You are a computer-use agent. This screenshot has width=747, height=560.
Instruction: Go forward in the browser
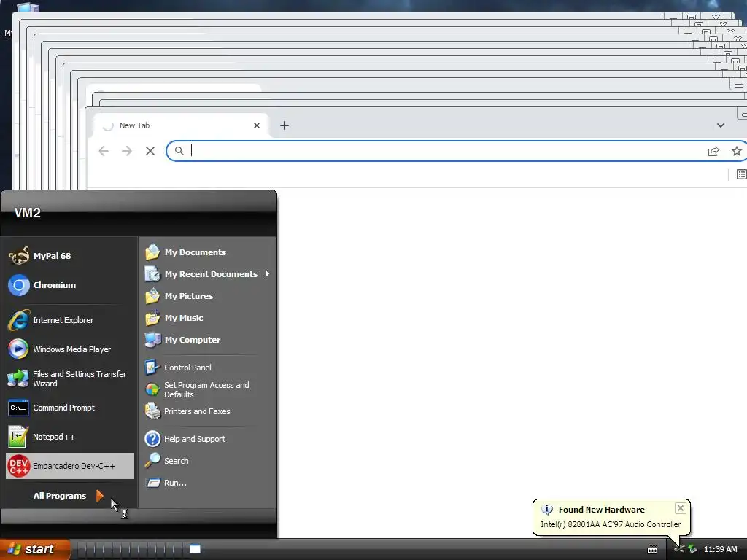(x=127, y=151)
